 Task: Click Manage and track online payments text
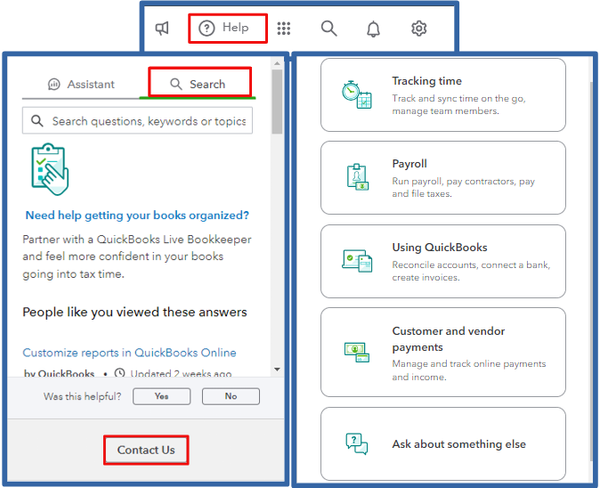point(469,370)
